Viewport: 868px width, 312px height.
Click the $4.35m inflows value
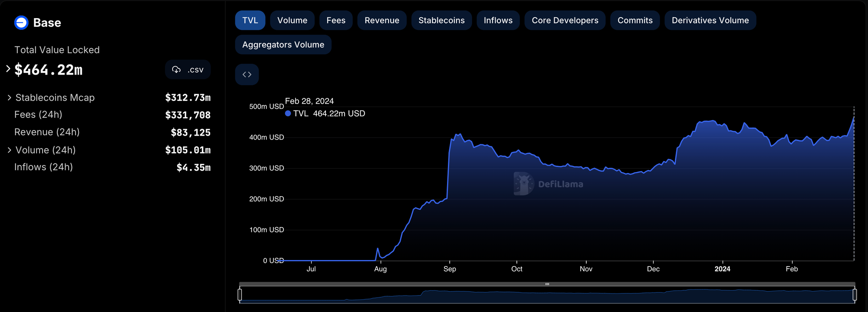click(194, 168)
